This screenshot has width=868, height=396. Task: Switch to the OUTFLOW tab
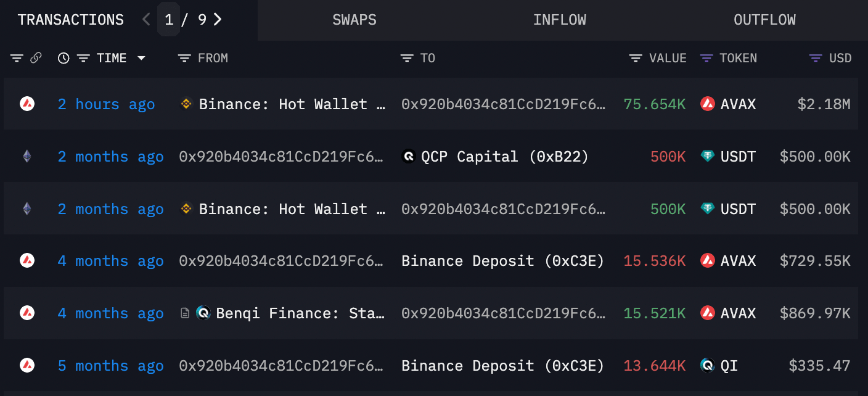(764, 20)
